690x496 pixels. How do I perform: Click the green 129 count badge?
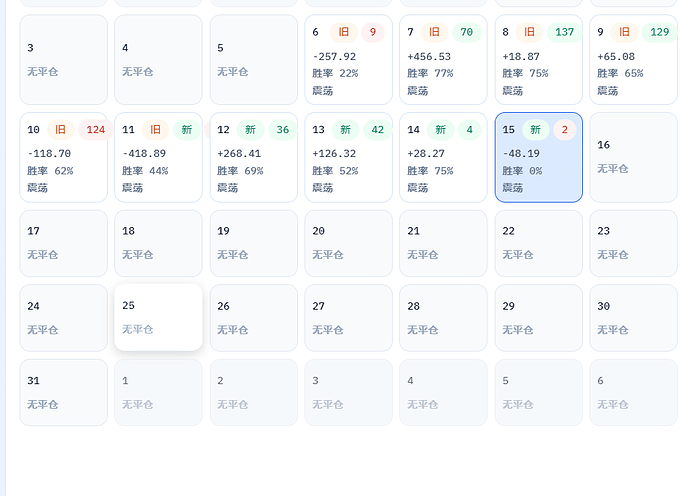[659, 32]
